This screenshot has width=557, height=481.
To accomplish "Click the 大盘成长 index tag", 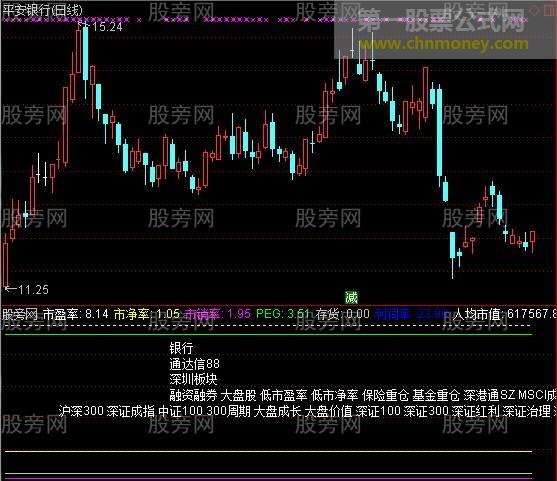I will pos(278,411).
